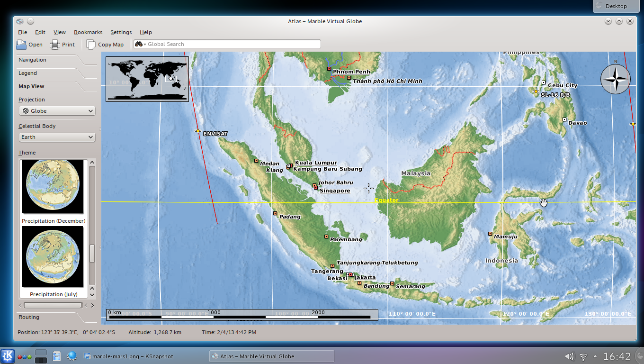Click the Phnom Penh city marker
This screenshot has height=364, width=644.
[x=329, y=69]
